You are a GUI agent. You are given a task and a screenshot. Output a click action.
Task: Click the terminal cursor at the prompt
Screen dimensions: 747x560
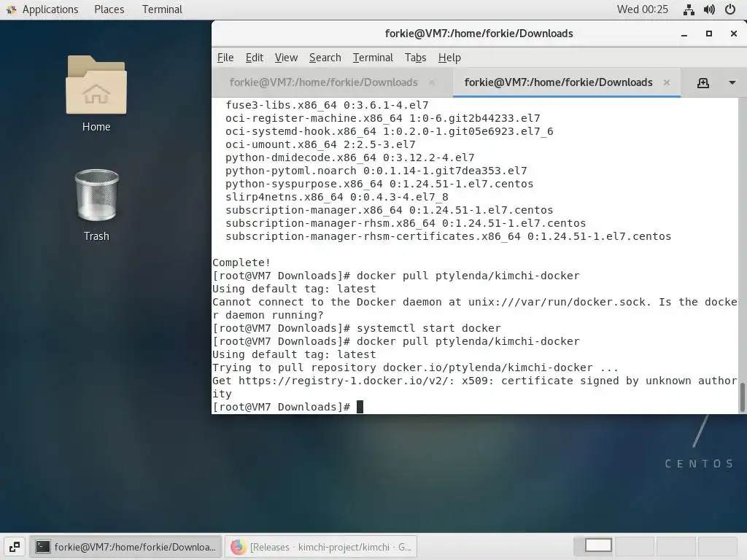360,407
